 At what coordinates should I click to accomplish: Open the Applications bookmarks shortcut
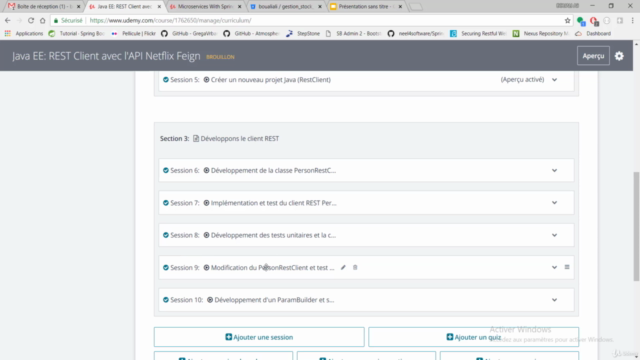(x=24, y=33)
